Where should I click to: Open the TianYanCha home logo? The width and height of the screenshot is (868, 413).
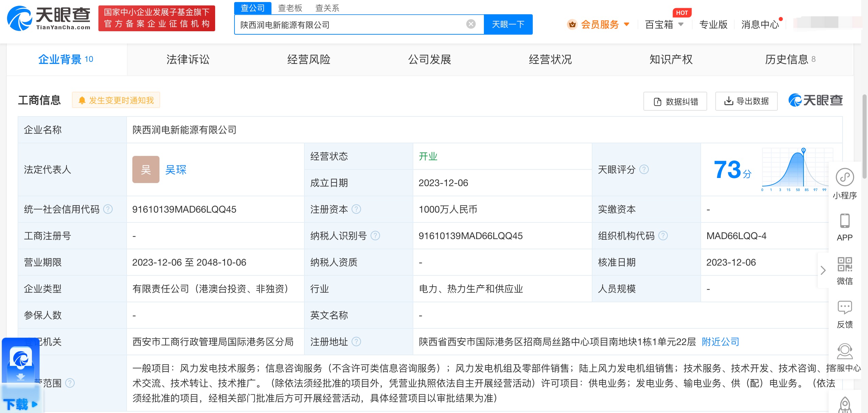tap(49, 18)
